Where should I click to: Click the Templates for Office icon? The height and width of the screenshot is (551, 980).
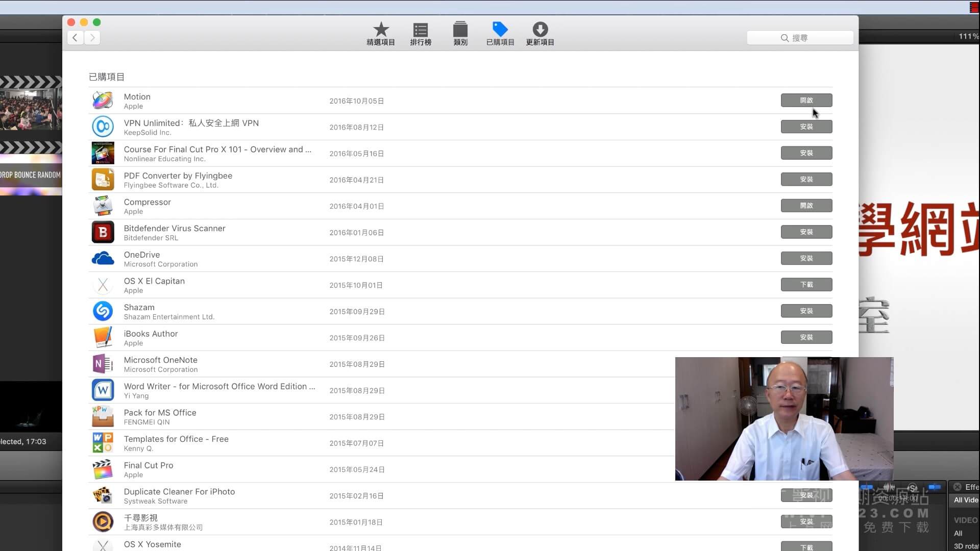[x=103, y=443]
